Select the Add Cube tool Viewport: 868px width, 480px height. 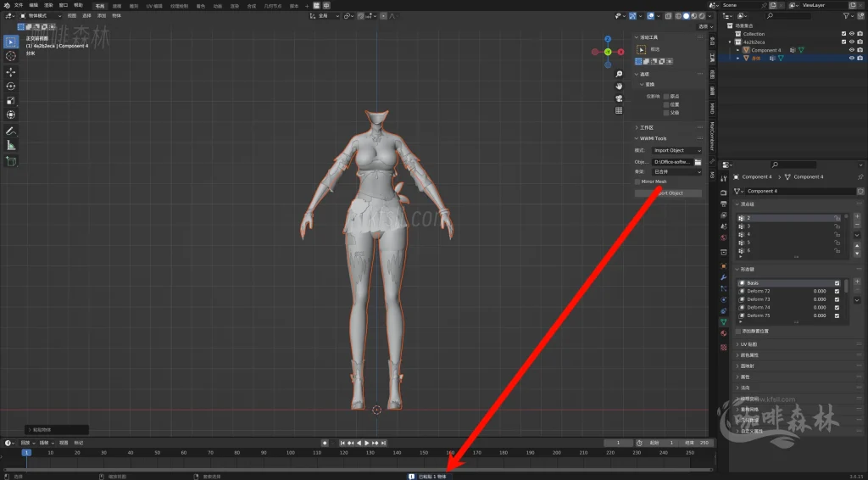pos(10,161)
